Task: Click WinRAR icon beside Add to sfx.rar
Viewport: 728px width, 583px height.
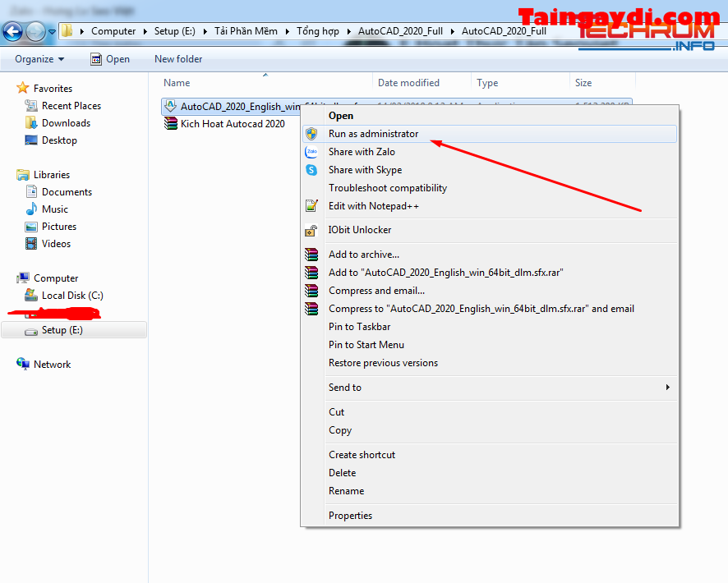Action: click(311, 273)
